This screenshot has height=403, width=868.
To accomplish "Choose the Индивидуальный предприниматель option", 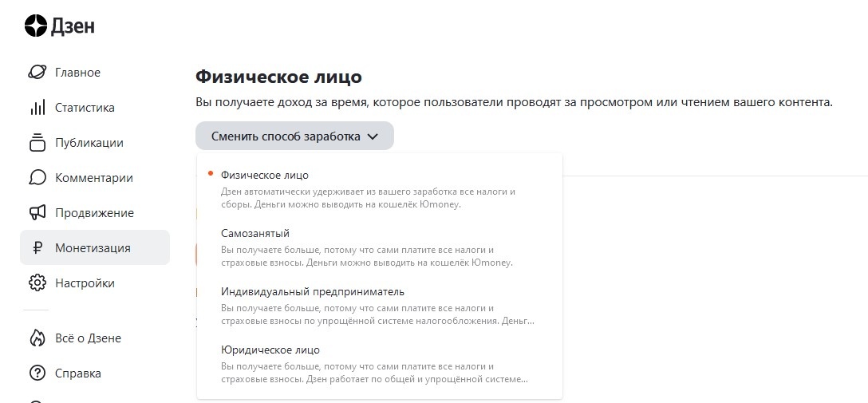I will click(x=379, y=306).
